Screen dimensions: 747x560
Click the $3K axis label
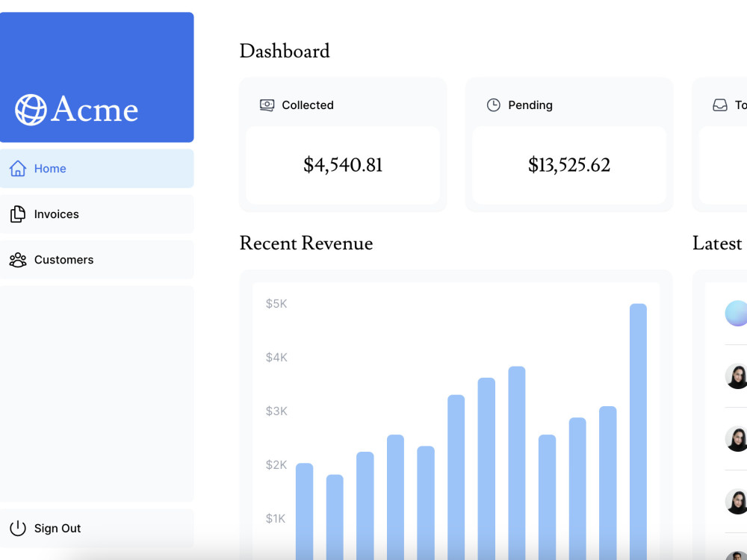pos(276,411)
